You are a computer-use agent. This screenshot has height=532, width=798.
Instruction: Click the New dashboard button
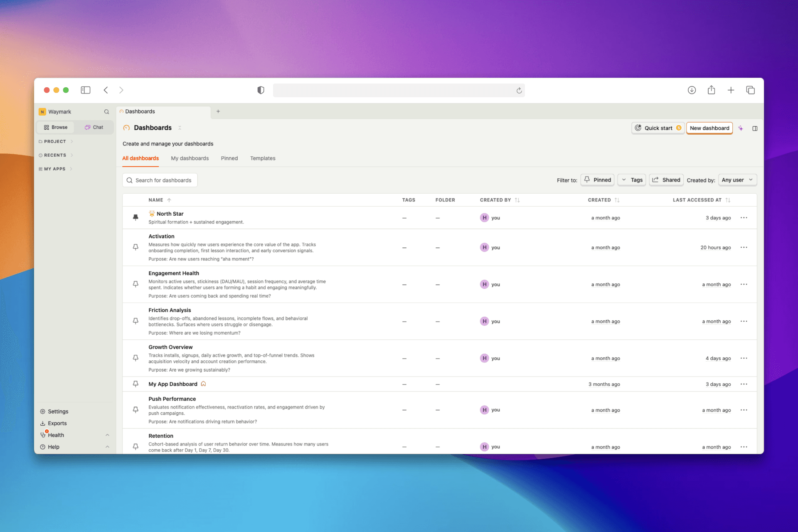(x=709, y=128)
